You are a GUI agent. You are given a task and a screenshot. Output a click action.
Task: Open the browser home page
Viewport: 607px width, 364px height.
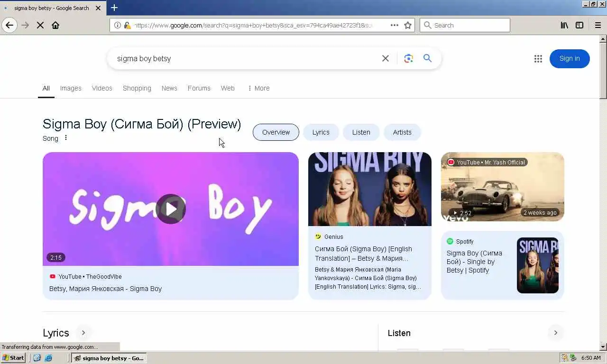pos(55,25)
